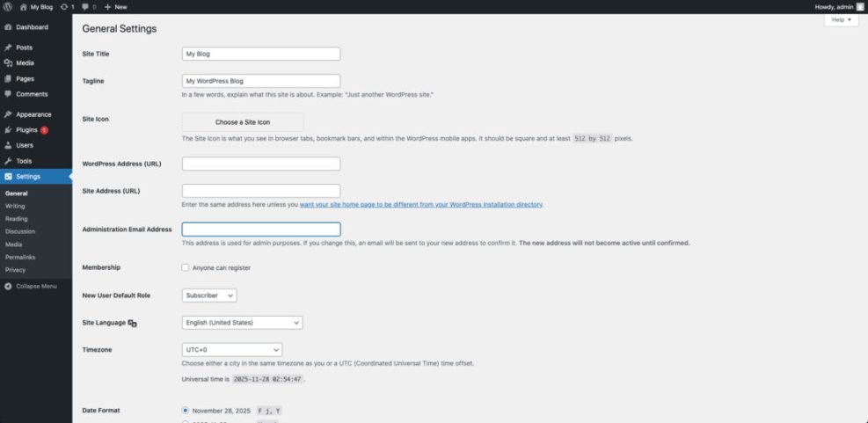Viewport: 868px width, 423px height.
Task: Click the Posts pushpin icon
Action: point(8,47)
